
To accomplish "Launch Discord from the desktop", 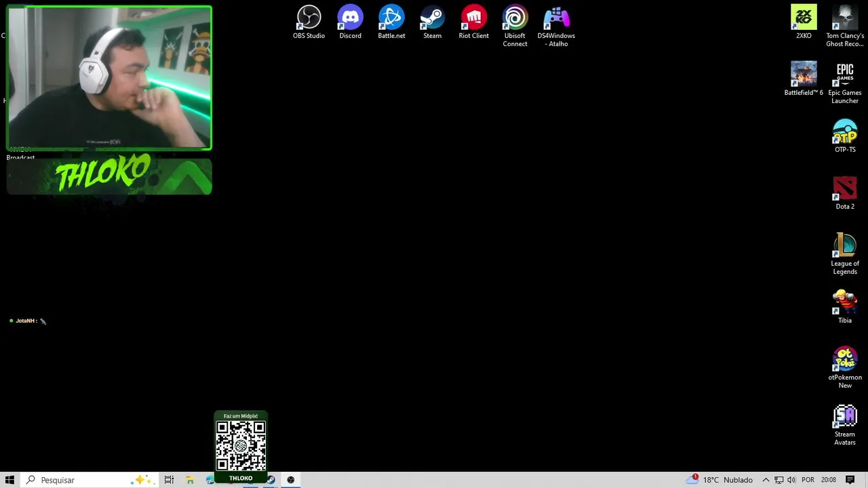I will [350, 22].
